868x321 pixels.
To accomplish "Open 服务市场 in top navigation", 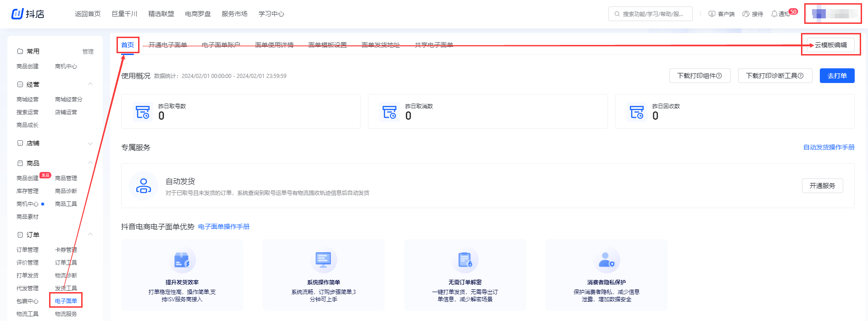I will 234,14.
